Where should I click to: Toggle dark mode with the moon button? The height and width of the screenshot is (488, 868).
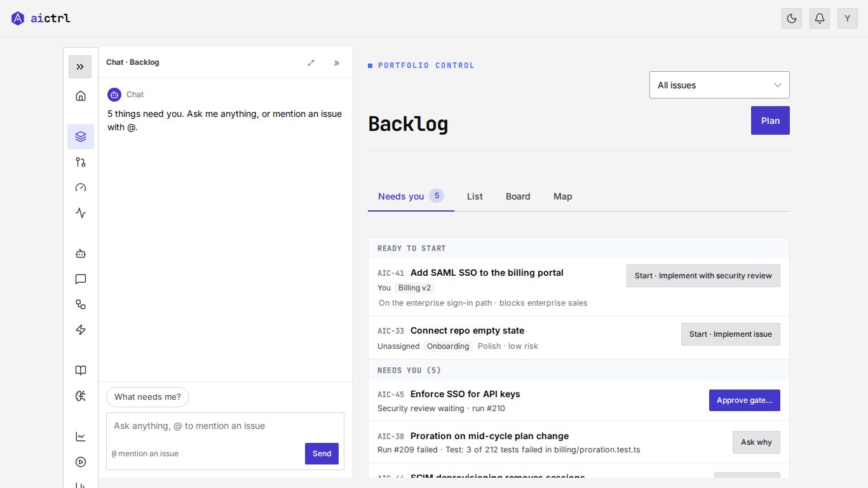[x=792, y=18]
